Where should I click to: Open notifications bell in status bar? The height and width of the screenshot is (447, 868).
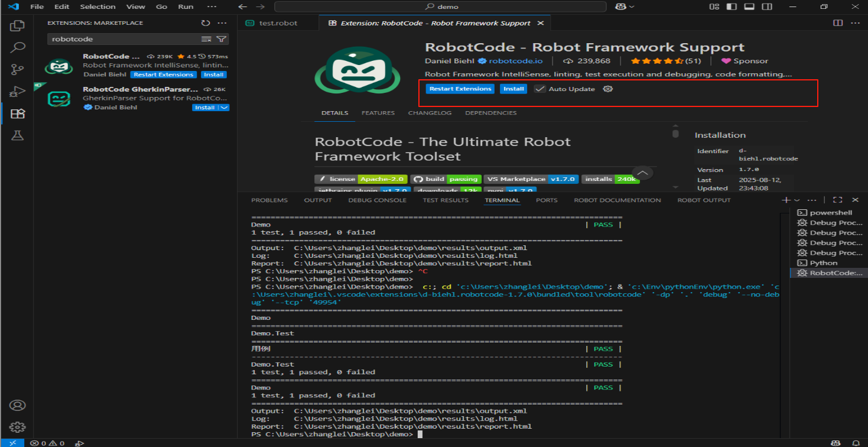(855, 443)
